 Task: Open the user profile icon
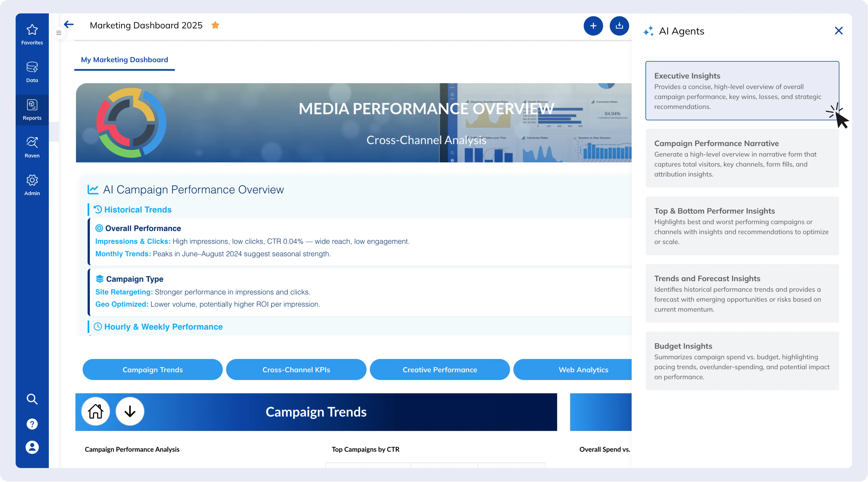(x=32, y=447)
